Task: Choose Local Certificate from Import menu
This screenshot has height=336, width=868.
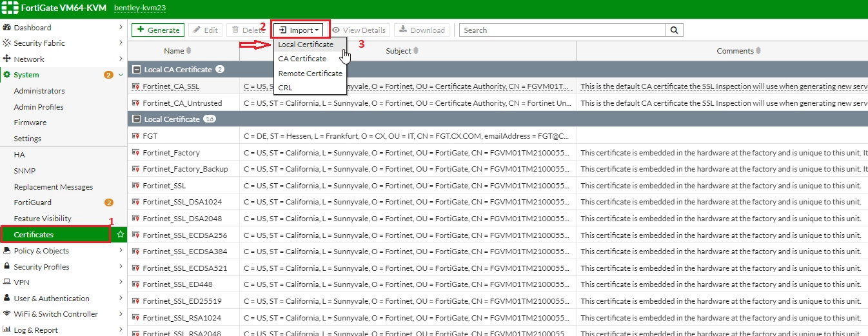Action: 310,44
